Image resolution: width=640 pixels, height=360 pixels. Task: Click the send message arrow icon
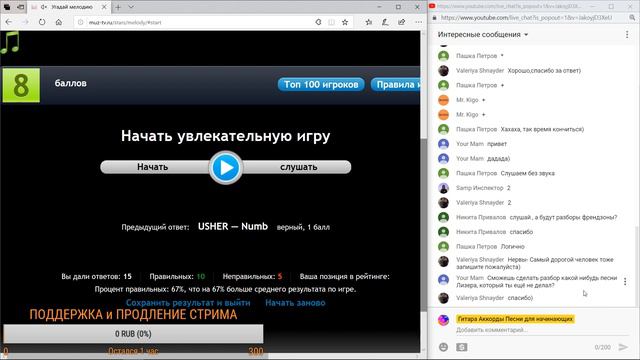623,347
